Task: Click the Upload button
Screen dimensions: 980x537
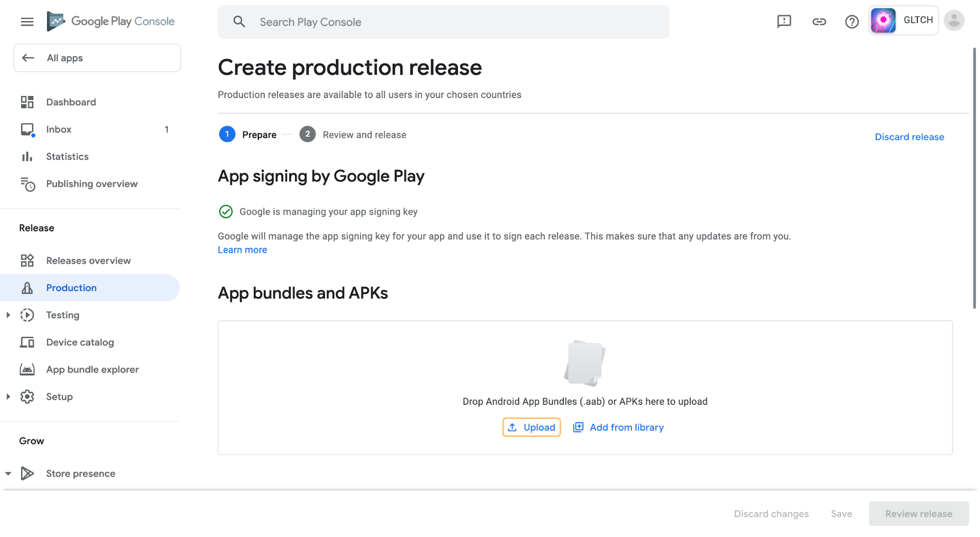Action: tap(531, 427)
